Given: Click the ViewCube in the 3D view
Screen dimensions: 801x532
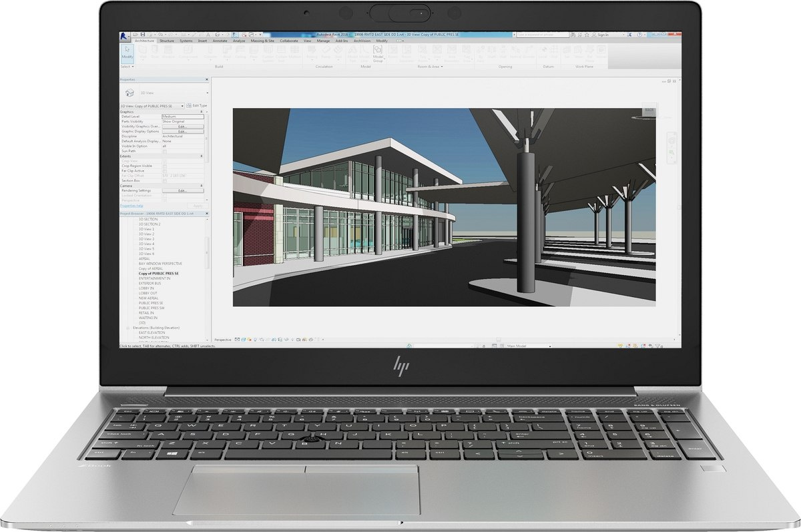Looking at the screenshot, I should point(647,111).
